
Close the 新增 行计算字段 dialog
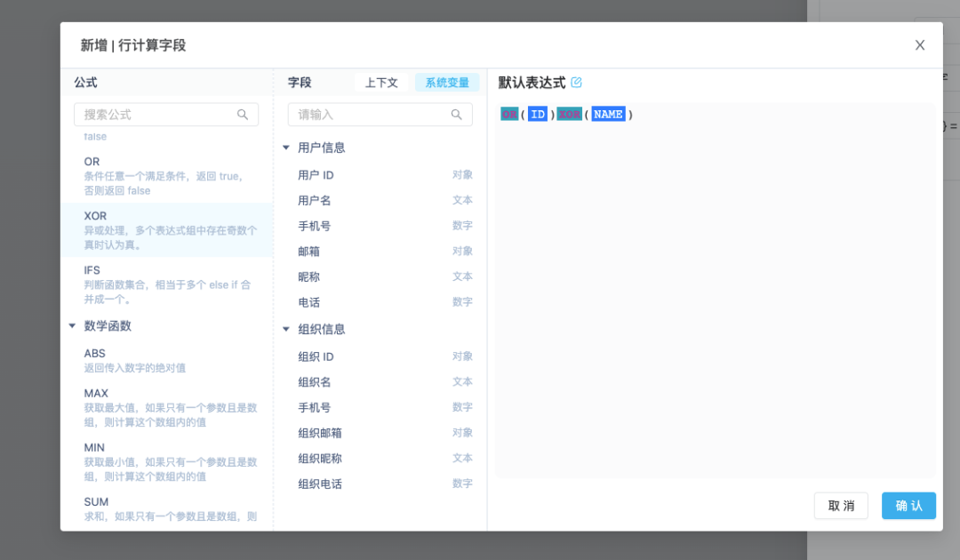pyautogui.click(x=920, y=45)
